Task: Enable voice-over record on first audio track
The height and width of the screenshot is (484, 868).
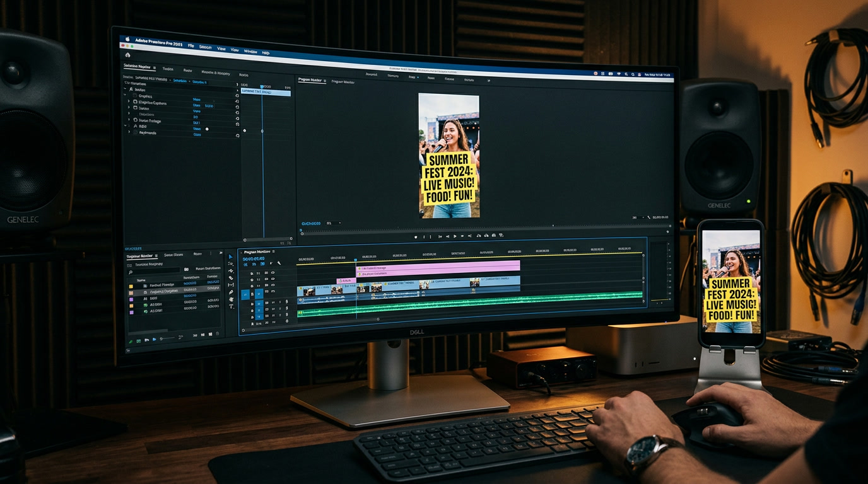Action: tap(286, 302)
